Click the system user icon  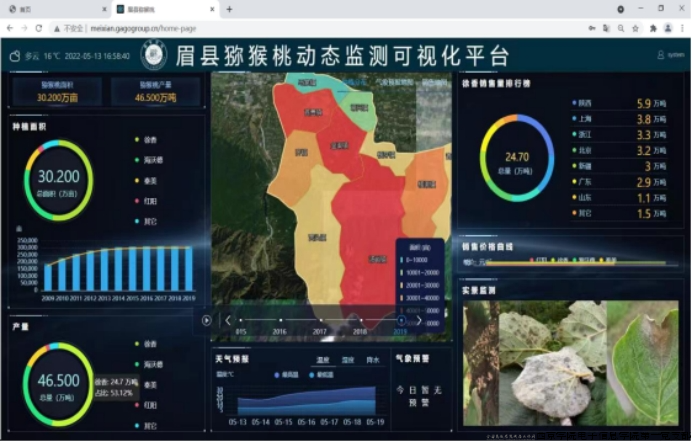tap(660, 55)
